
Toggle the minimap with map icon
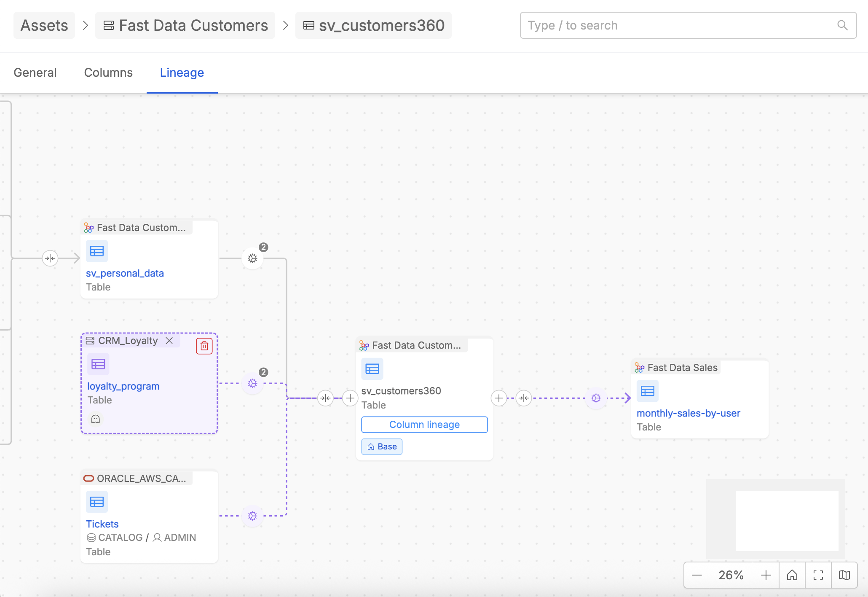tap(844, 575)
